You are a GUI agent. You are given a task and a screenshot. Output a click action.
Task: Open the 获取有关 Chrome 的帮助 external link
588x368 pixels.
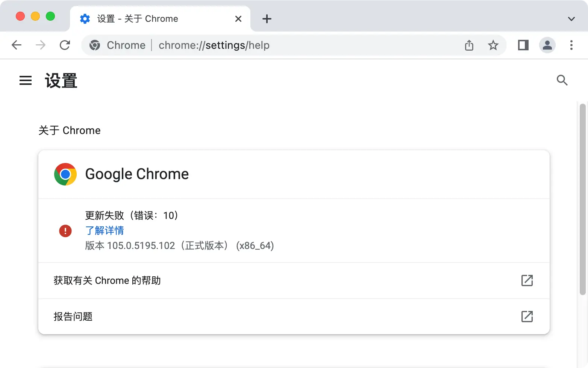(527, 280)
